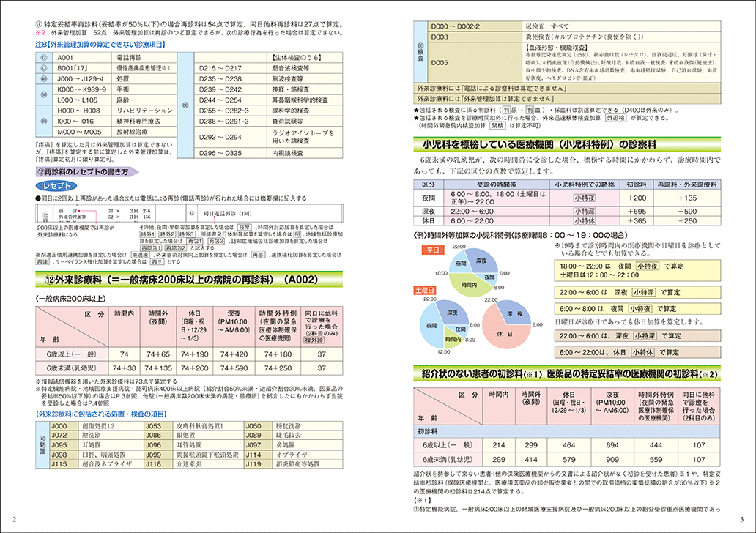Click the purple heading ⑫再診料のレセプトの書き方

tap(87, 171)
